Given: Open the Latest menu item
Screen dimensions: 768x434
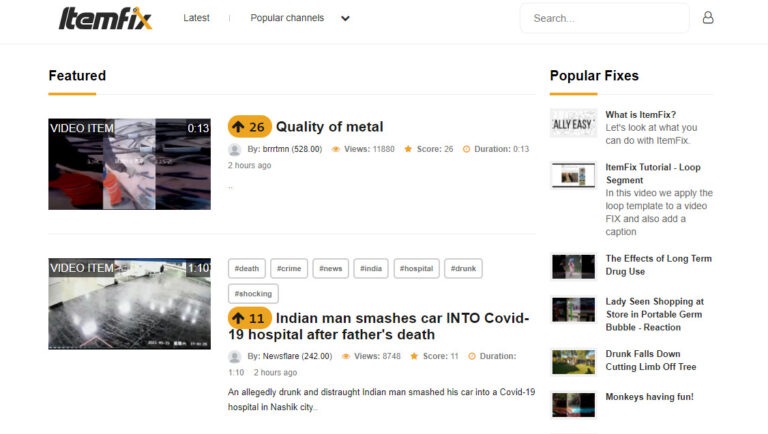Looking at the screenshot, I should pos(196,18).
